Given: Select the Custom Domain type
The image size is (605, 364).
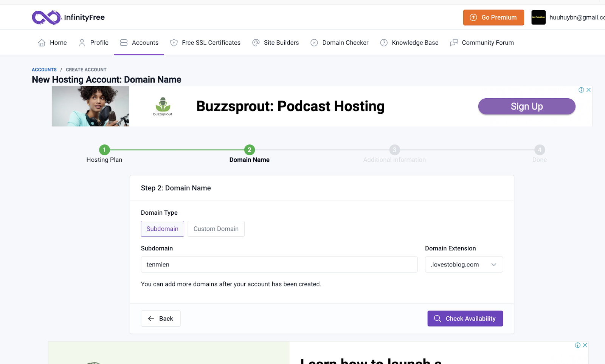Looking at the screenshot, I should 216,229.
